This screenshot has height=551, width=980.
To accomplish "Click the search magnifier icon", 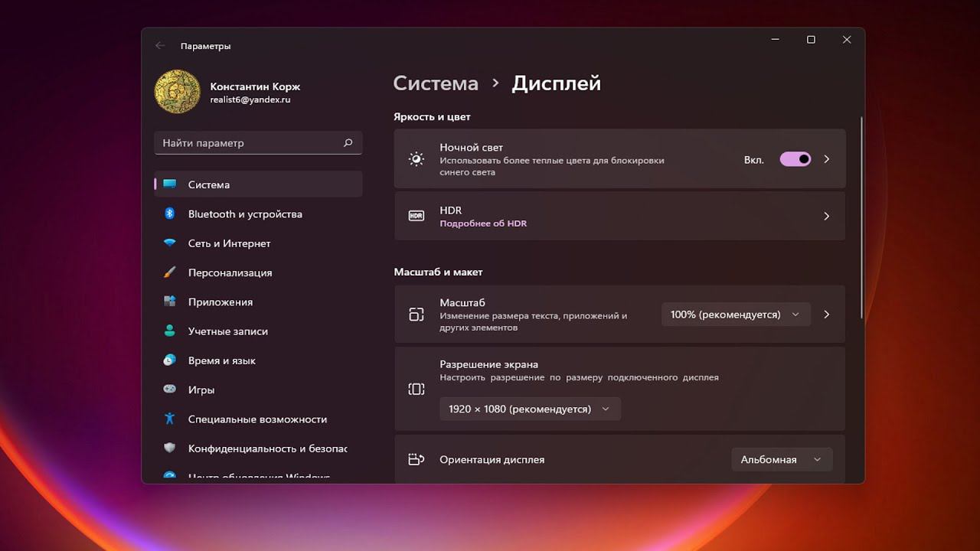I will (x=348, y=143).
